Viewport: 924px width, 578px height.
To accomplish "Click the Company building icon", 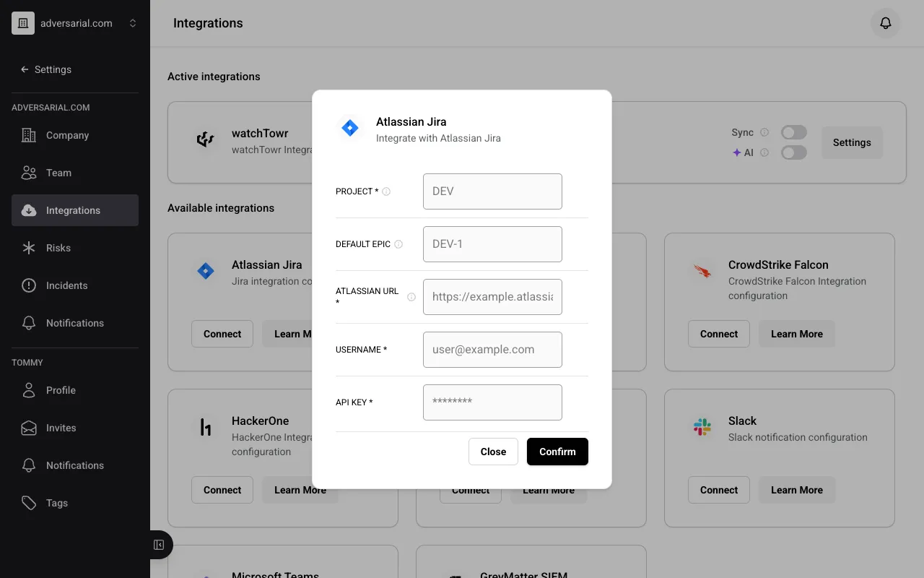I will (x=29, y=135).
